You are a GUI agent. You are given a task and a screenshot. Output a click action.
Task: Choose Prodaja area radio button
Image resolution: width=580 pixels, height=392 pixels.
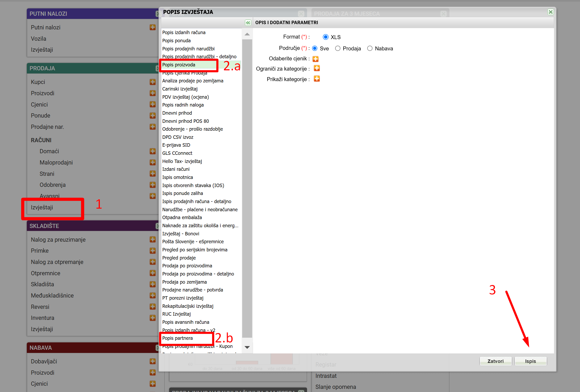tap(338, 49)
